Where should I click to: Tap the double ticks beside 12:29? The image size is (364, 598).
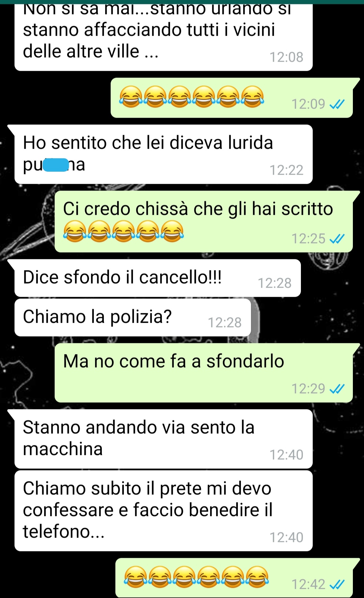tap(337, 389)
